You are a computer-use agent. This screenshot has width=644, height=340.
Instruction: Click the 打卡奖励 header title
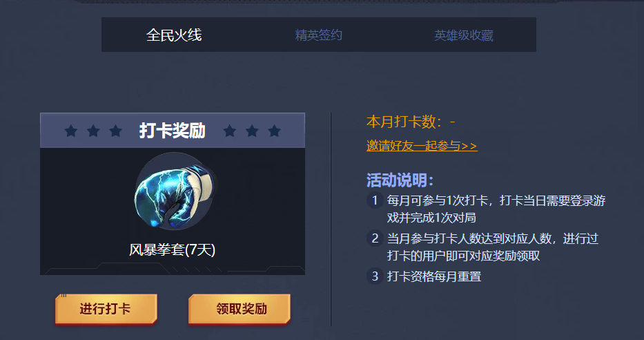click(172, 131)
